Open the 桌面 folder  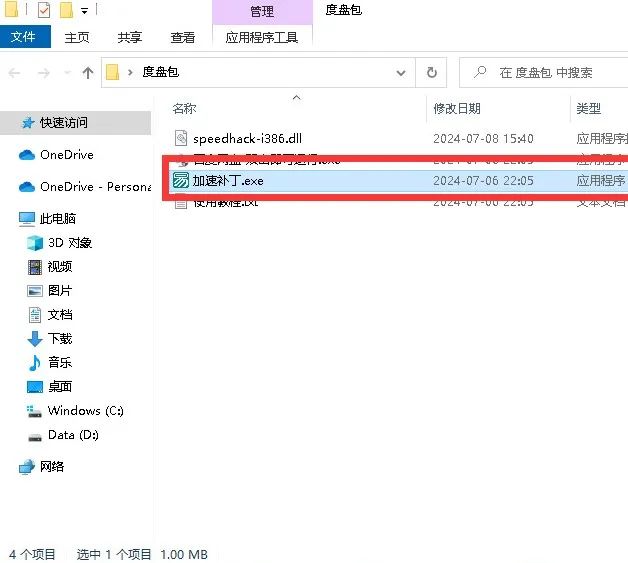pos(60,387)
